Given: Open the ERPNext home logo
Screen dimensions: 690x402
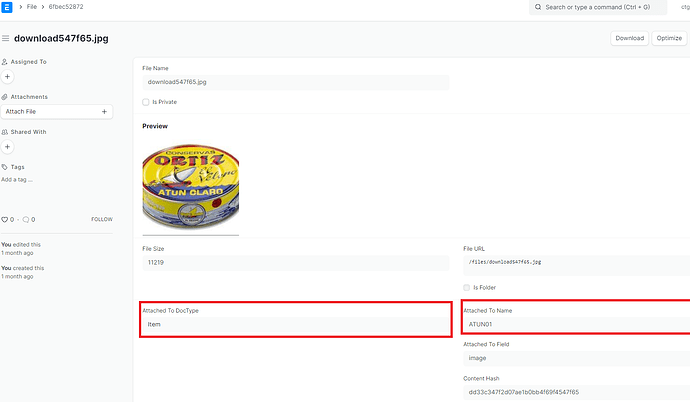Looking at the screenshot, I should coord(7,7).
